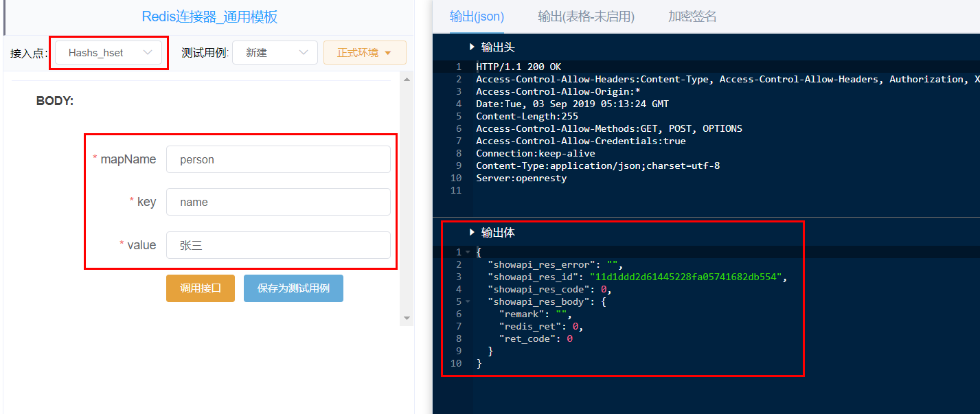
Task: Switch to the 输出(json) tab
Action: point(477,16)
